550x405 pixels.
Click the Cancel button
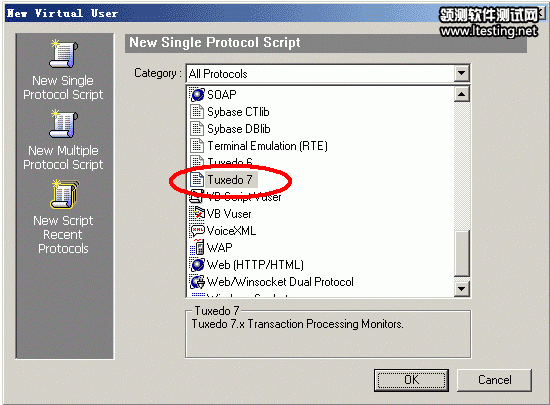[494, 380]
